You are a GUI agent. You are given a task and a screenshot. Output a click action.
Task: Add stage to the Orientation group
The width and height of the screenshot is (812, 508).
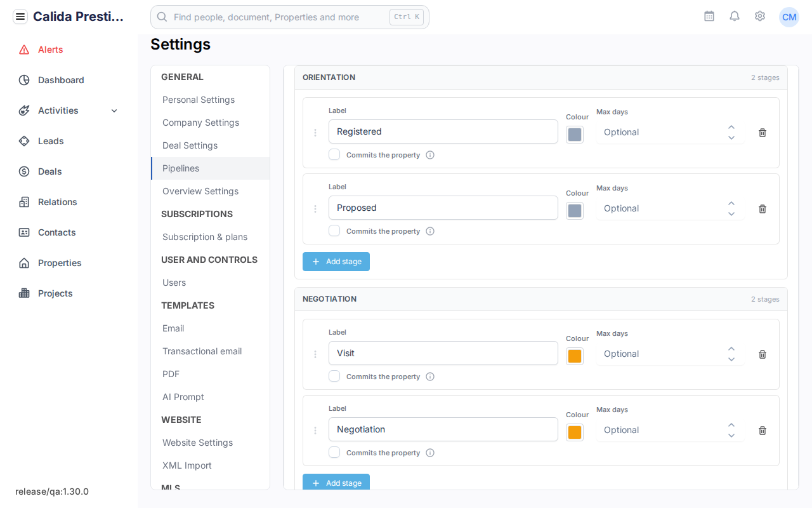(x=336, y=262)
